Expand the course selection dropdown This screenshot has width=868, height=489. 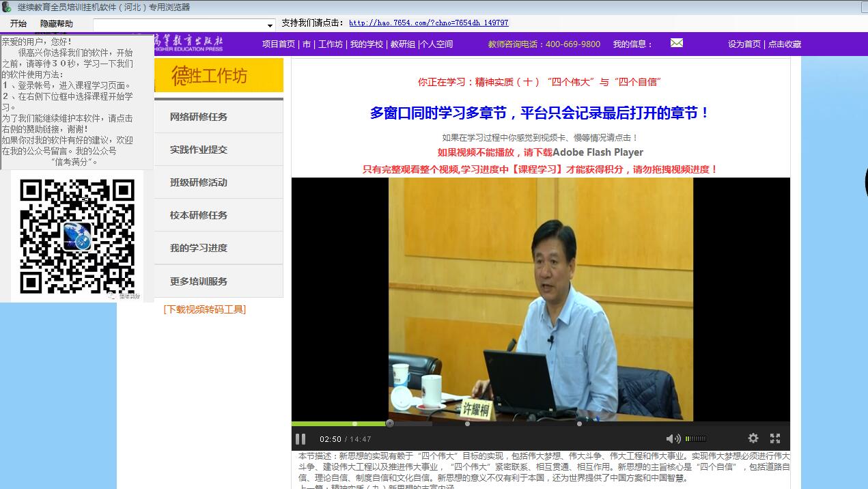pyautogui.click(x=270, y=25)
